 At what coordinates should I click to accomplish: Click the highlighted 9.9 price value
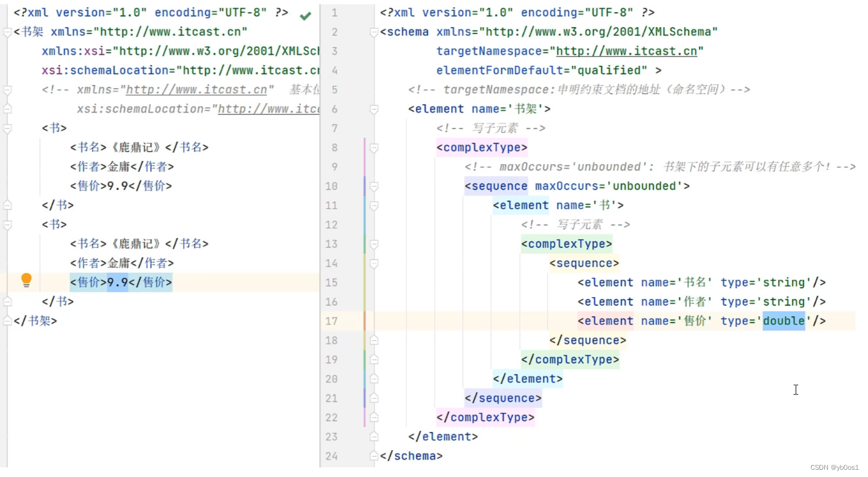tap(117, 282)
